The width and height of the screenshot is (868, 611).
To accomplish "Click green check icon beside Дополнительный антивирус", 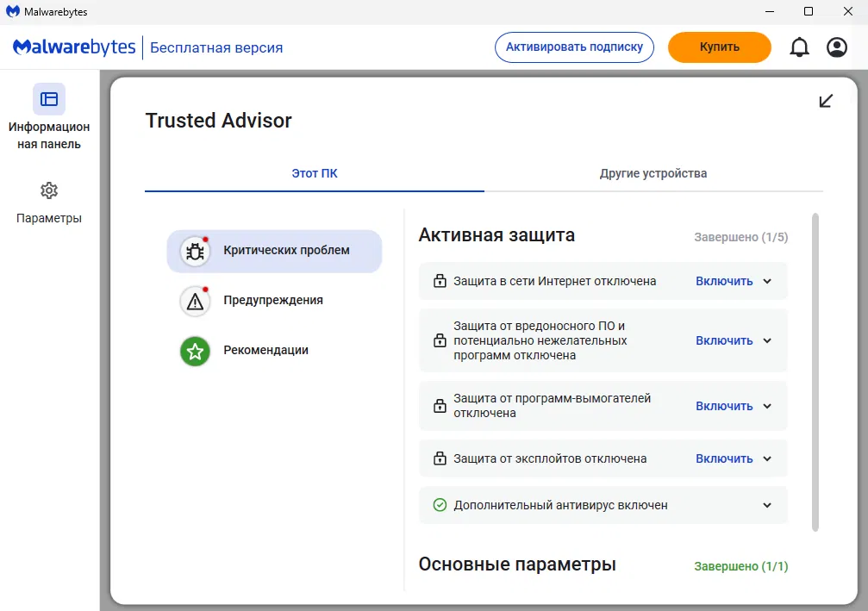I will point(440,505).
